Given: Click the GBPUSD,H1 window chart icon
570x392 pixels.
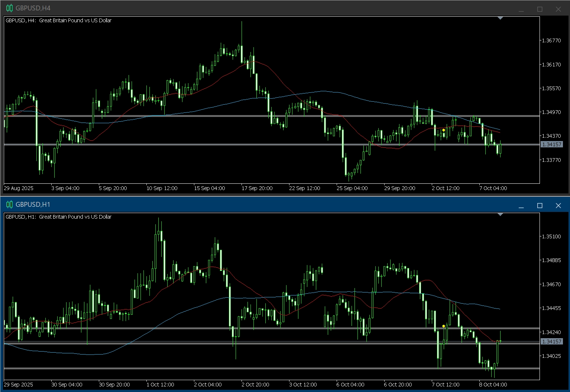Looking at the screenshot, I should pos(9,205).
